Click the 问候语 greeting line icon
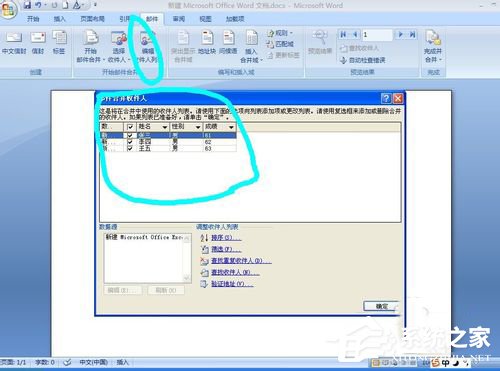 pos(228,37)
